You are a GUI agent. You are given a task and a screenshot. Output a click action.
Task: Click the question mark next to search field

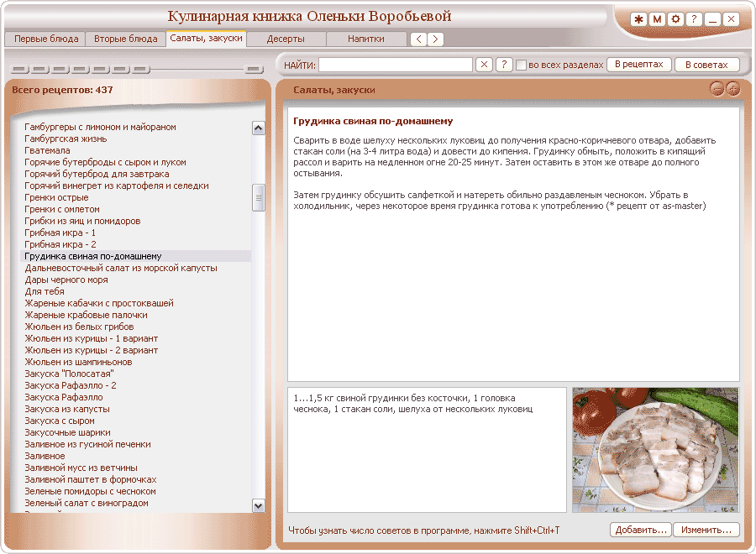click(504, 65)
